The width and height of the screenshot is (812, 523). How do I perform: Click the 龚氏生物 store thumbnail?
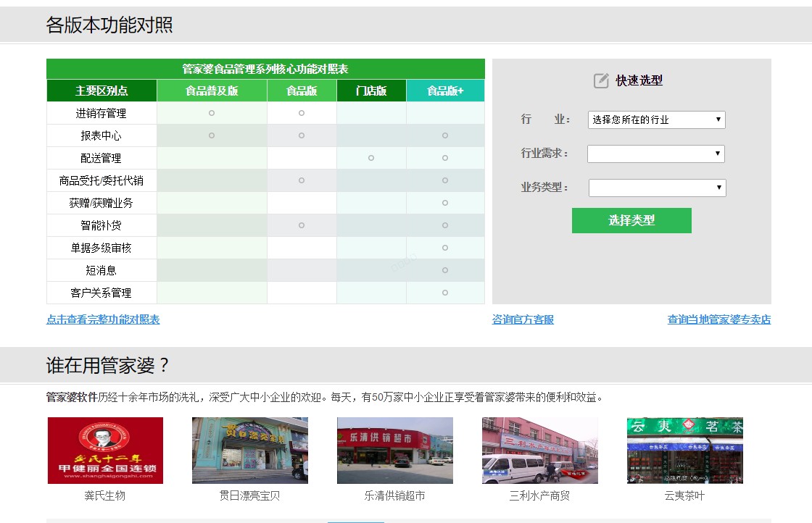coord(105,451)
